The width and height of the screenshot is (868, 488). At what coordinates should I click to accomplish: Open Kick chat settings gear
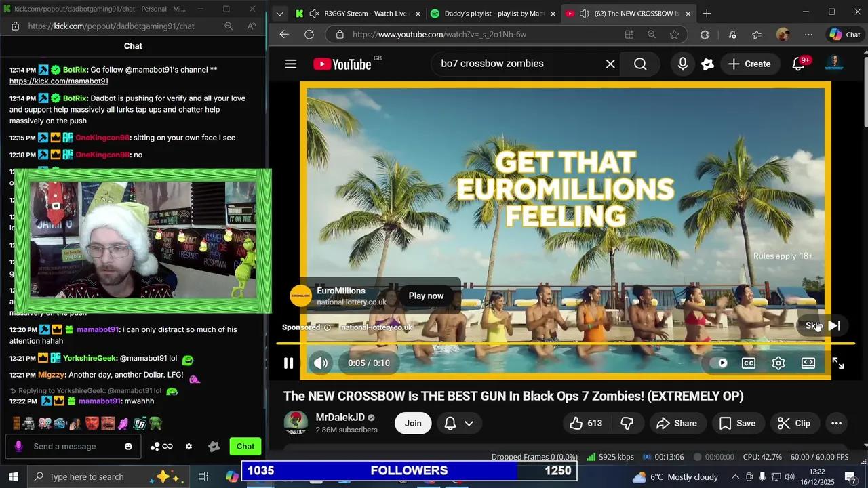(189, 446)
